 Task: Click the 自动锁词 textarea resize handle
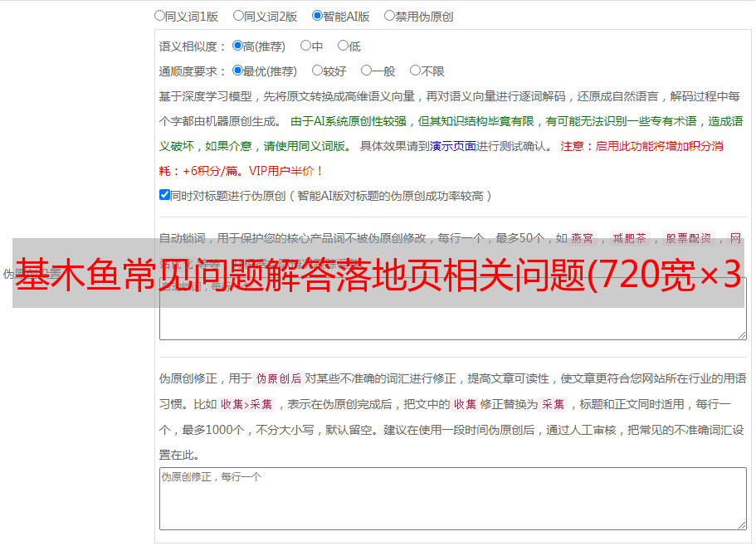742,335
